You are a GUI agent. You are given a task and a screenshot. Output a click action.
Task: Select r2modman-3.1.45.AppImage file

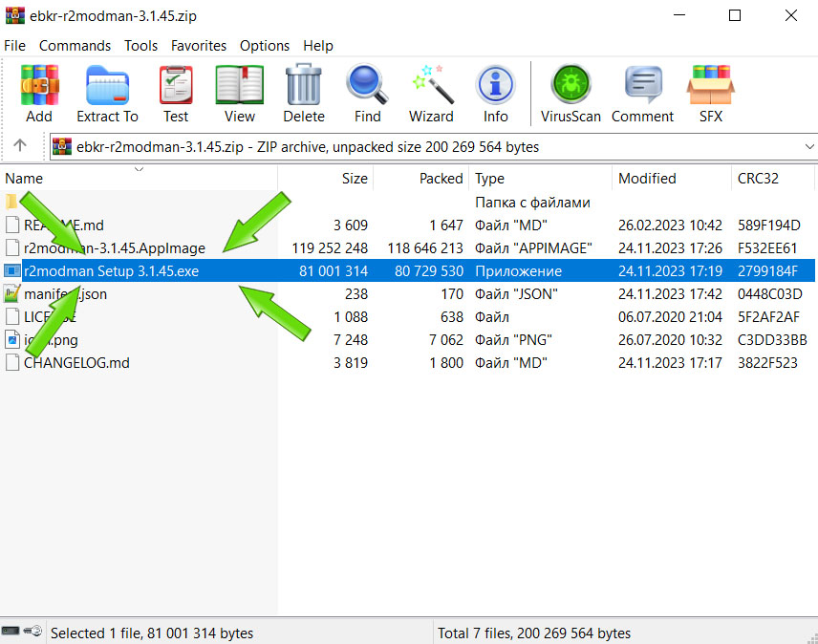(x=115, y=248)
